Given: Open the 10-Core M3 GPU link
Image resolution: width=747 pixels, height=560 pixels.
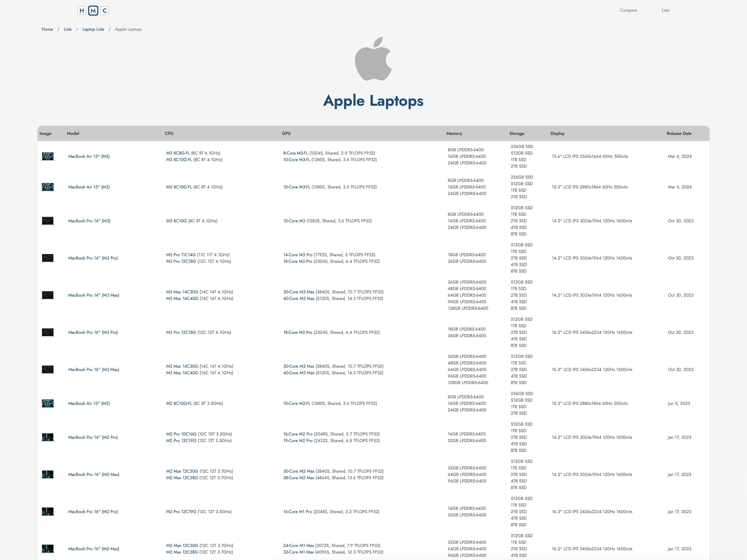Looking at the screenshot, I should click(x=294, y=221).
